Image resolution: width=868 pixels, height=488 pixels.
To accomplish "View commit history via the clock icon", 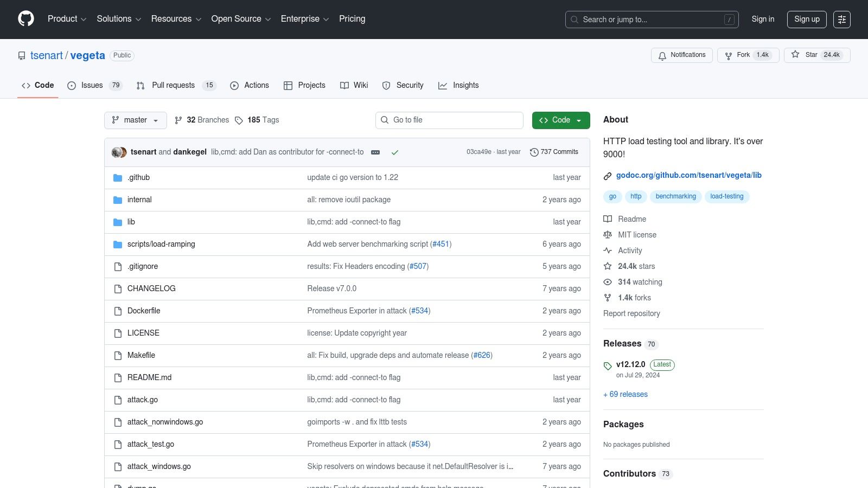I will point(534,152).
